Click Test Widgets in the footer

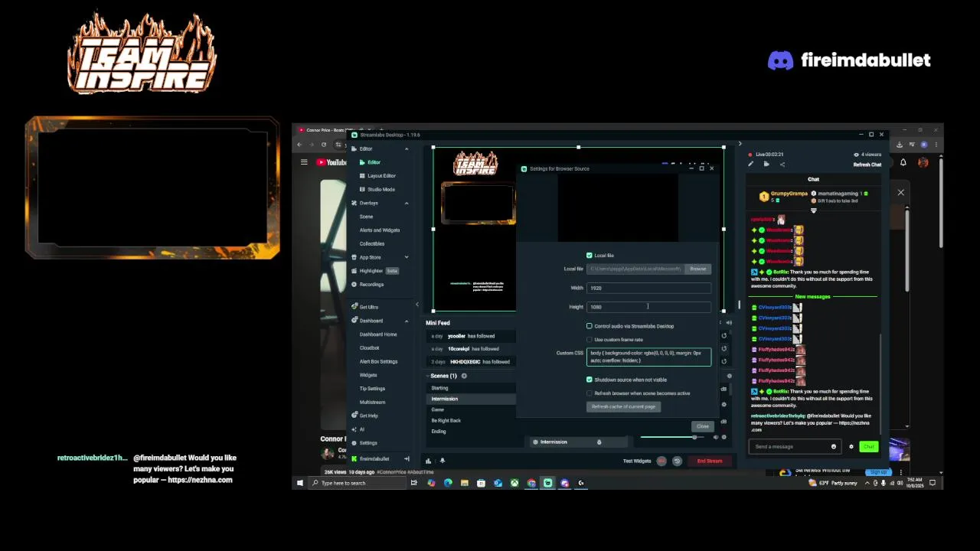(637, 461)
